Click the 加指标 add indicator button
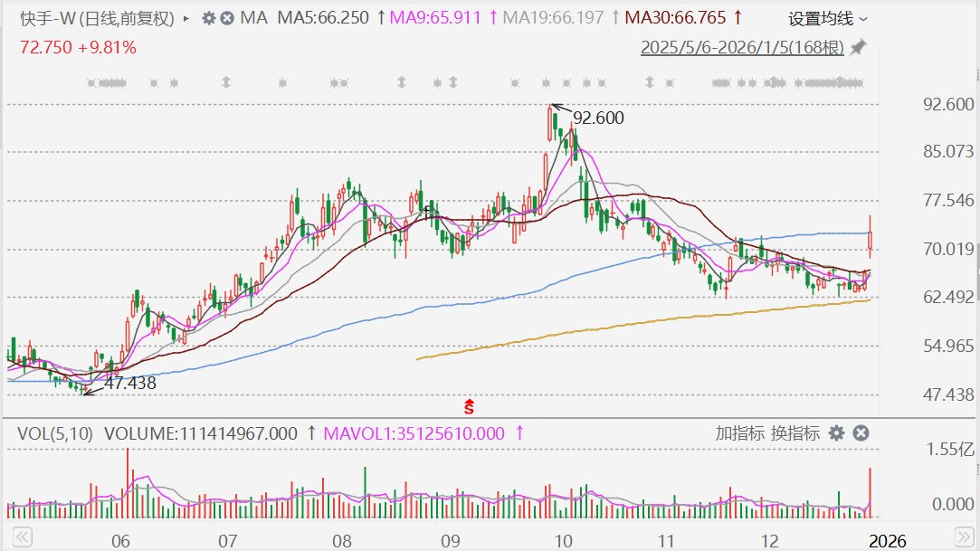This screenshot has width=980, height=551. pyautogui.click(x=739, y=433)
